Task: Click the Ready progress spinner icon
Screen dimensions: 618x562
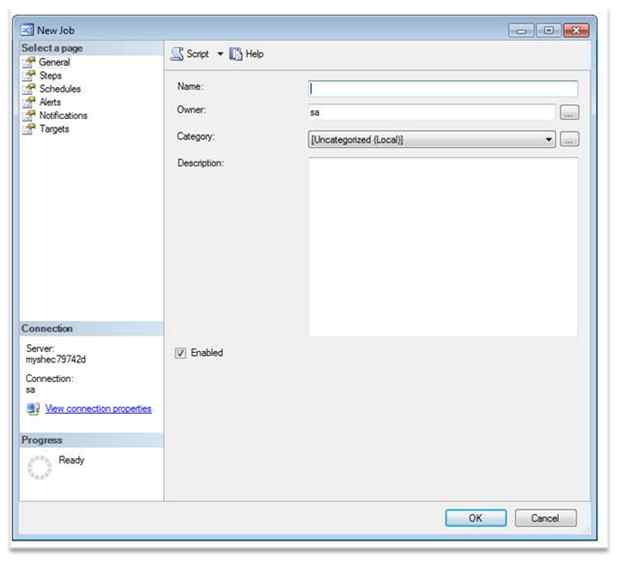Action: coord(39,467)
